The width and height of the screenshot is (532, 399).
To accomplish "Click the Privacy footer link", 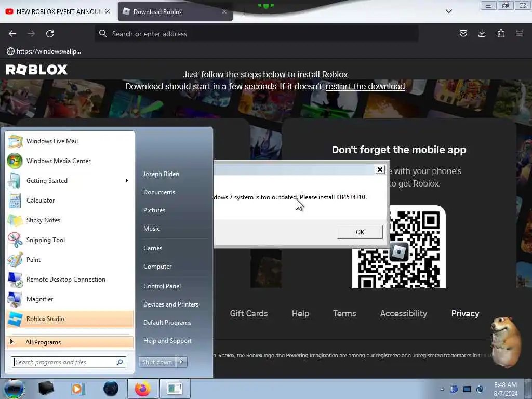I will click(465, 313).
